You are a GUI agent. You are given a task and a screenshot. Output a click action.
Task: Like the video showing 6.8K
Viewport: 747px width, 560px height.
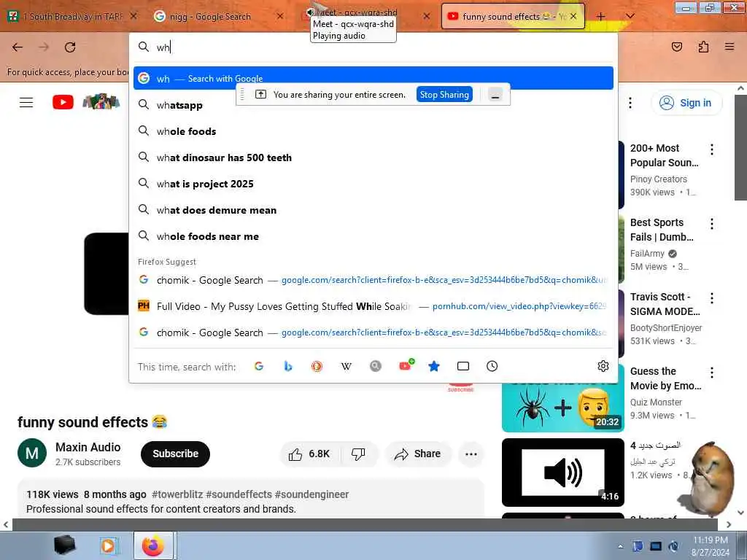pos(309,454)
